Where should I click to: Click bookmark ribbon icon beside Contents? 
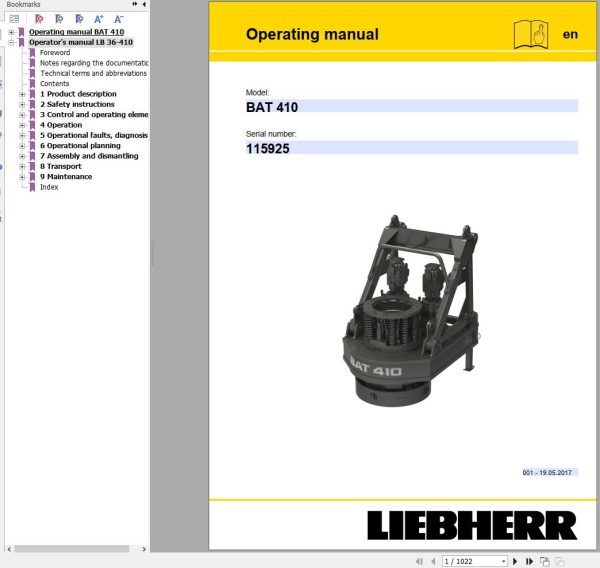point(33,84)
